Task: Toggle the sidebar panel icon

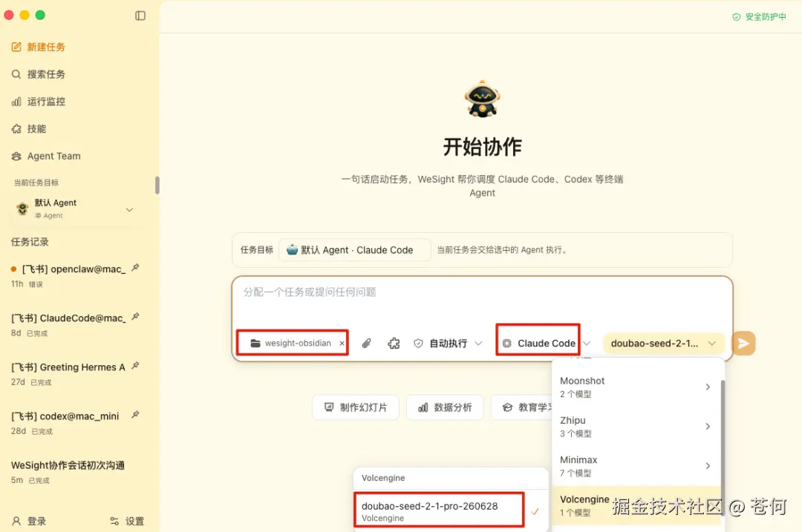Action: click(140, 16)
